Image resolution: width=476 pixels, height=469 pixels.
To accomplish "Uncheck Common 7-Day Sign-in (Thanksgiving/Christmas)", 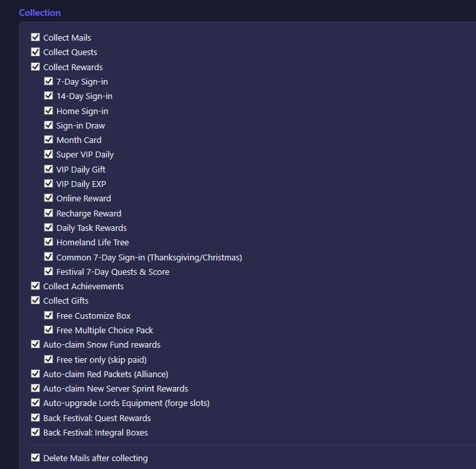I will tap(49, 257).
